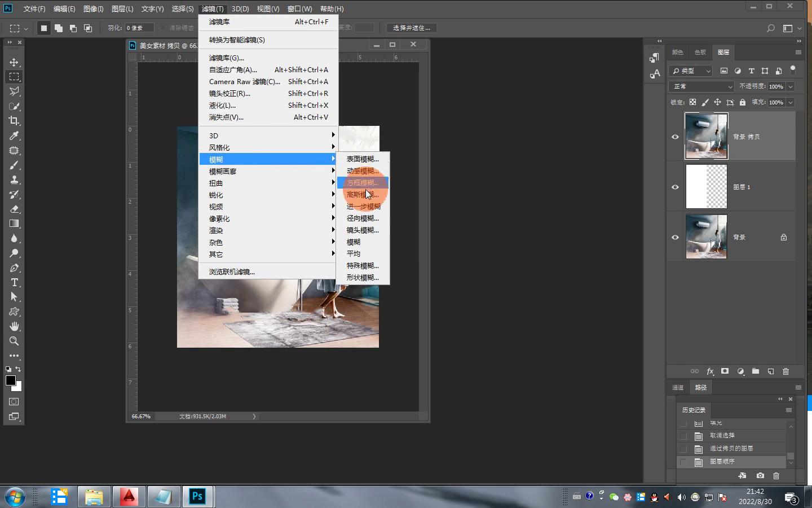The height and width of the screenshot is (508, 812).
Task: Select the Eyedropper tool
Action: tap(14, 135)
